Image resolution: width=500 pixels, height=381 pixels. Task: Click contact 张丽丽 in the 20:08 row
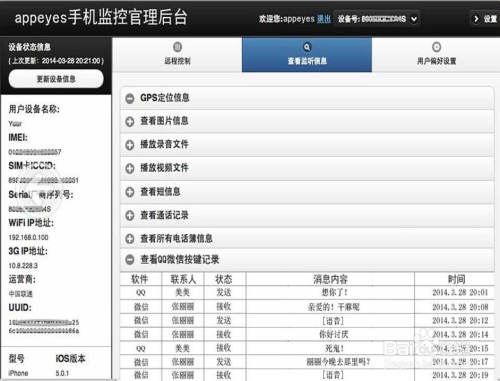(x=183, y=307)
